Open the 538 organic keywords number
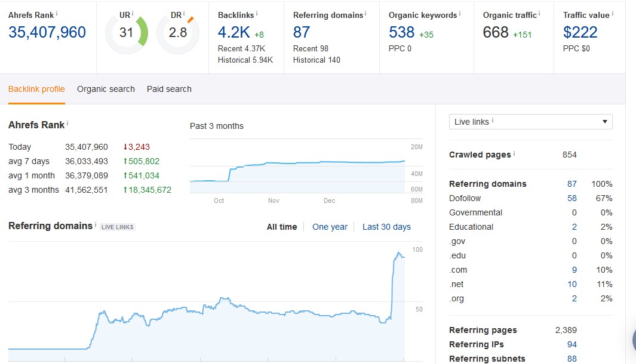 (x=401, y=32)
